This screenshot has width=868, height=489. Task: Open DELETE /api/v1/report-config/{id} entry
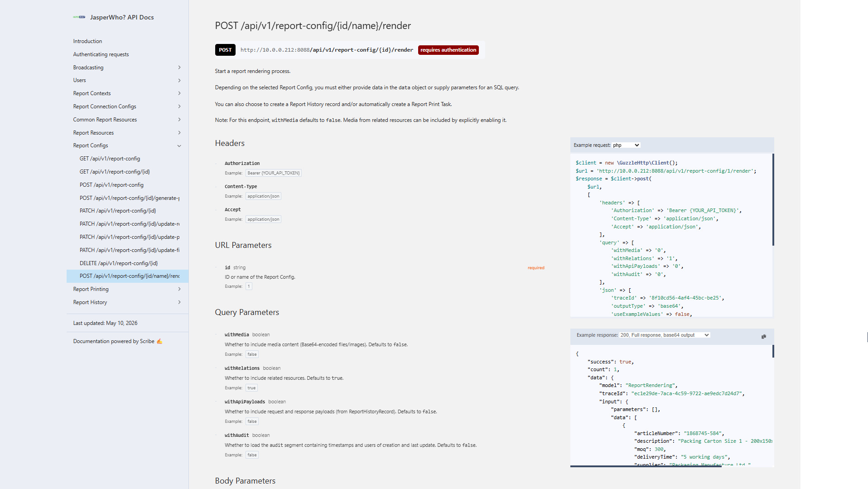pyautogui.click(x=119, y=263)
